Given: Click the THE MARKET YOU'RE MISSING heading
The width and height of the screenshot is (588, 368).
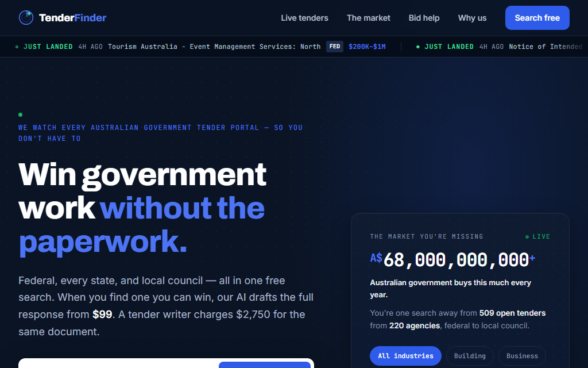Looking at the screenshot, I should tap(427, 236).
